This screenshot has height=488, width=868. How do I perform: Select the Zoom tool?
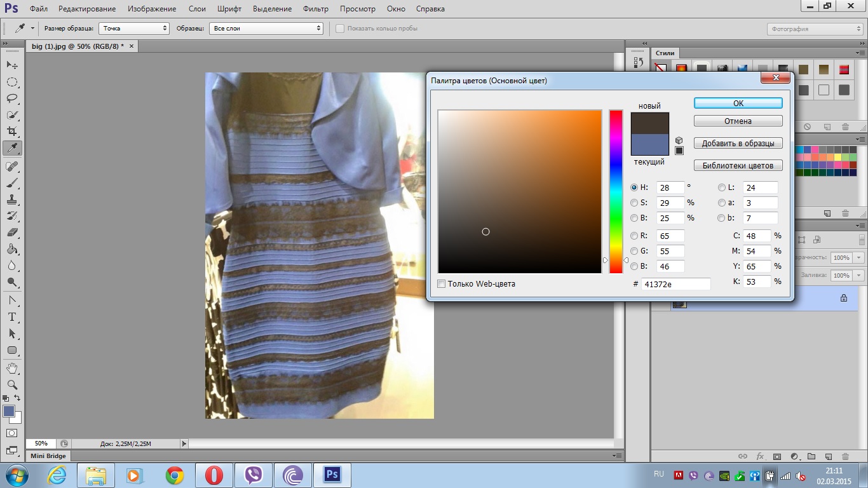click(12, 384)
